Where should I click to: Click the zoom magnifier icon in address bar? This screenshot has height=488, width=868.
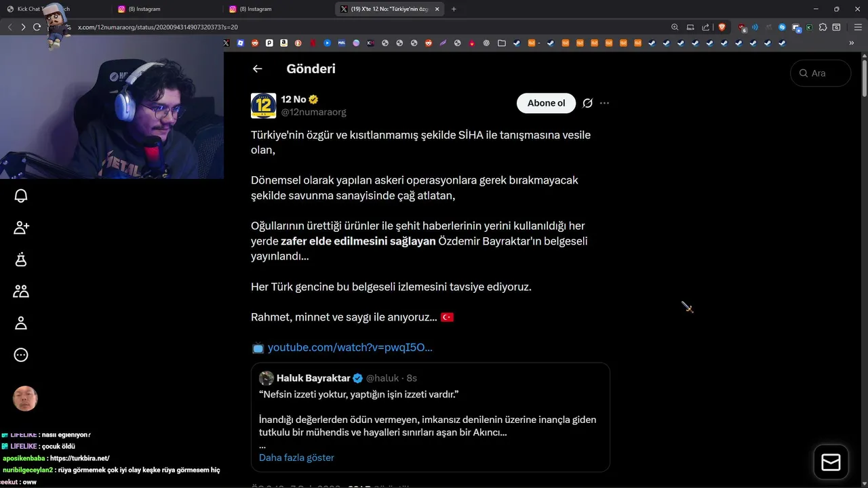(675, 27)
